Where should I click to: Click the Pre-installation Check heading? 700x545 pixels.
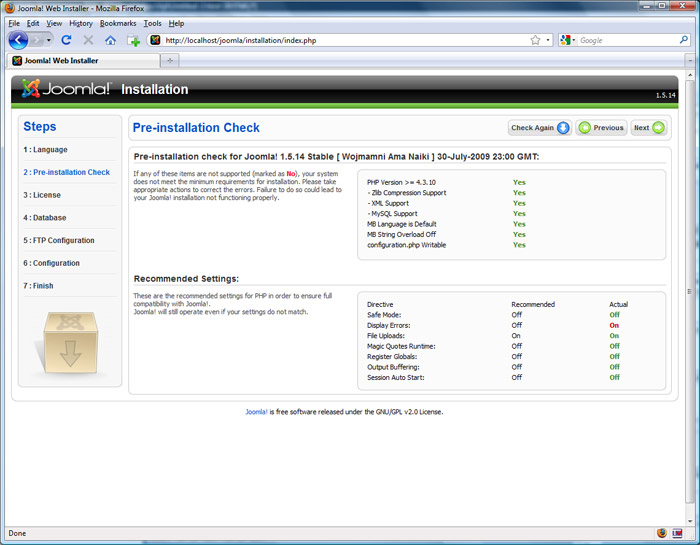click(x=196, y=128)
